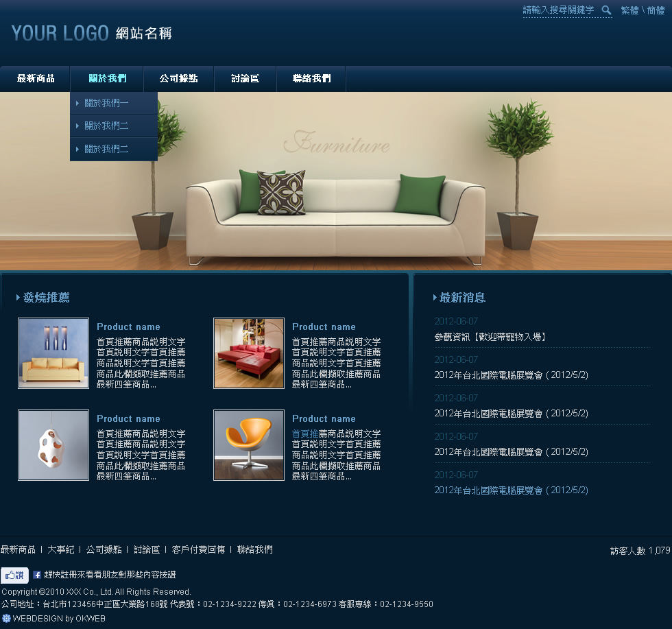The height and width of the screenshot is (629, 672).
Task: Click the OKWEB footer logo icon
Action: pyautogui.click(x=6, y=618)
